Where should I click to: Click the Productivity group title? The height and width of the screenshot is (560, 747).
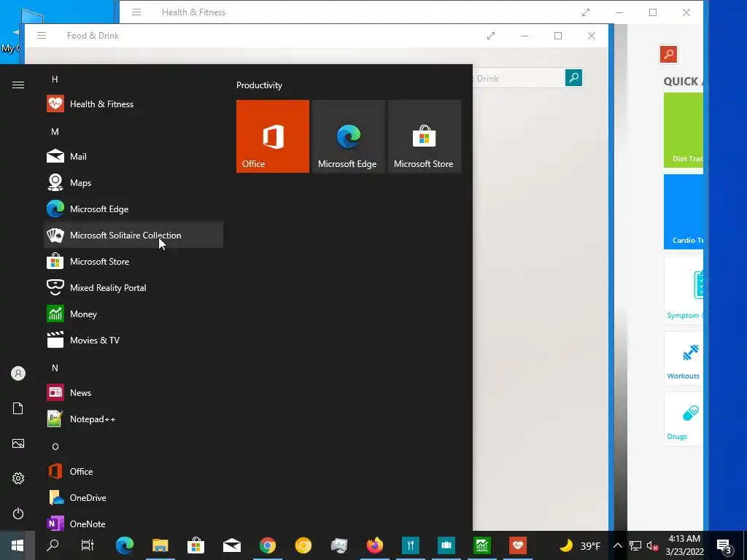(x=259, y=85)
